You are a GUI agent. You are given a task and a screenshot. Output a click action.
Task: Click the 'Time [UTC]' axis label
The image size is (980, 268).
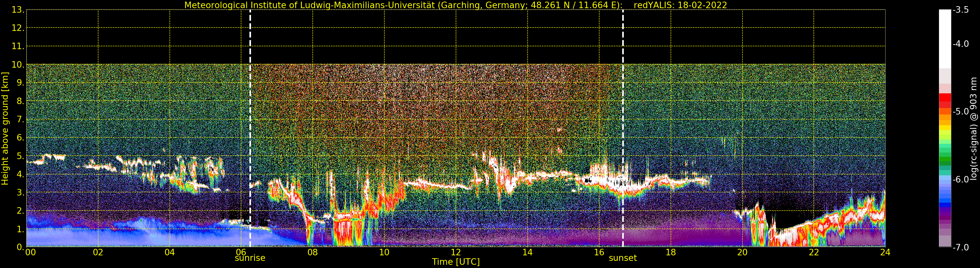456,261
